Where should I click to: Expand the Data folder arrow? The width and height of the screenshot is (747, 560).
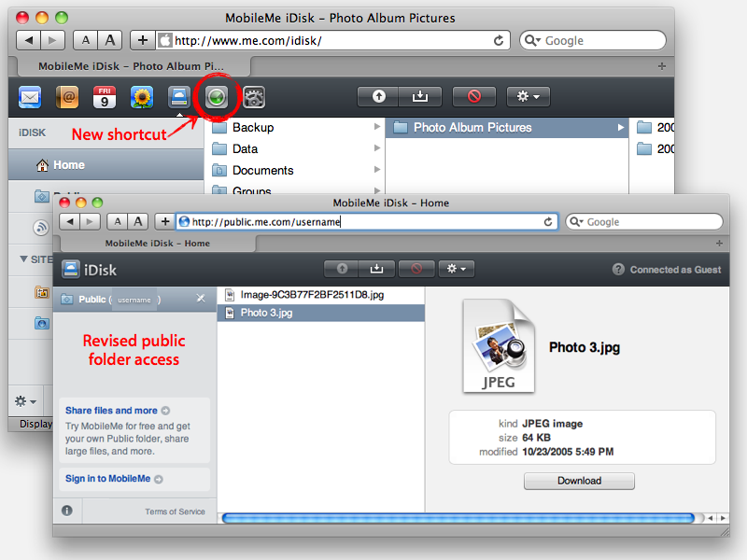click(x=377, y=148)
